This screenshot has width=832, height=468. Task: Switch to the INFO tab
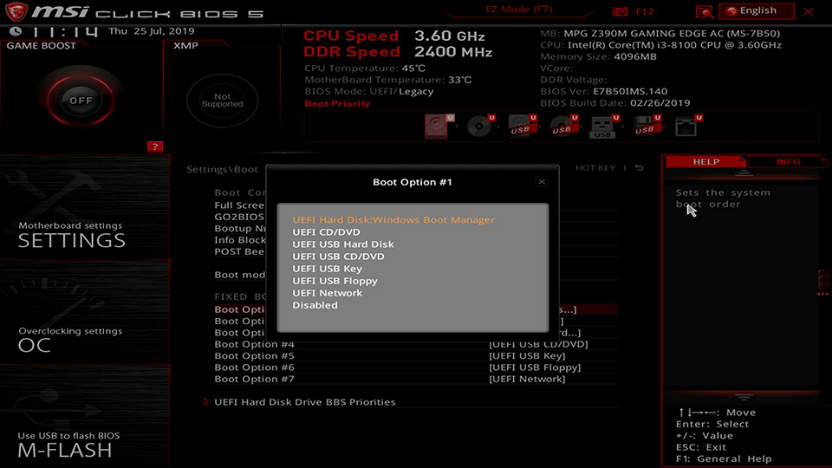click(x=788, y=161)
